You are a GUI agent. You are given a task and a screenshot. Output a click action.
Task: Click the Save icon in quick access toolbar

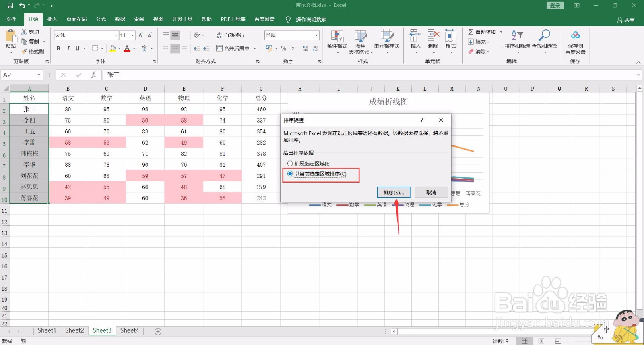click(x=10, y=5)
